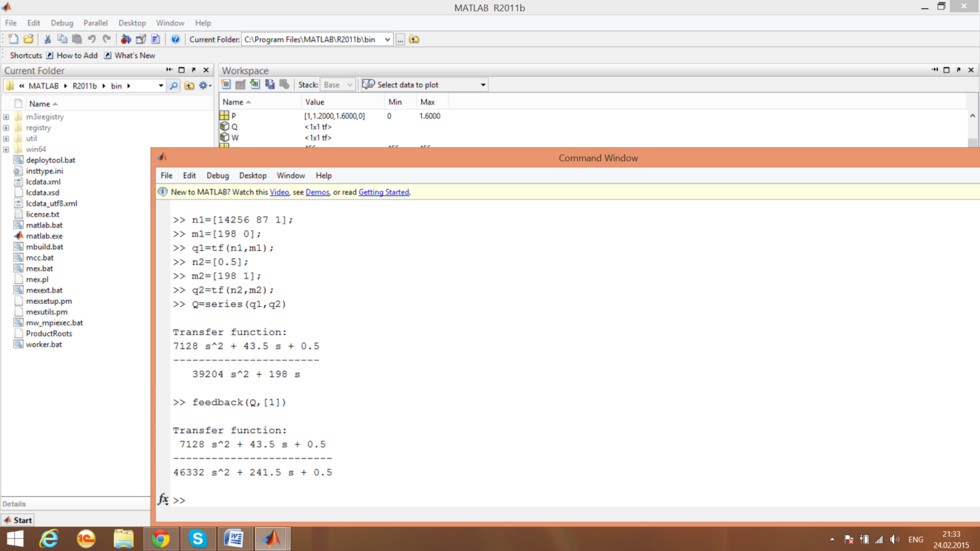Open Word from the taskbar

(234, 539)
